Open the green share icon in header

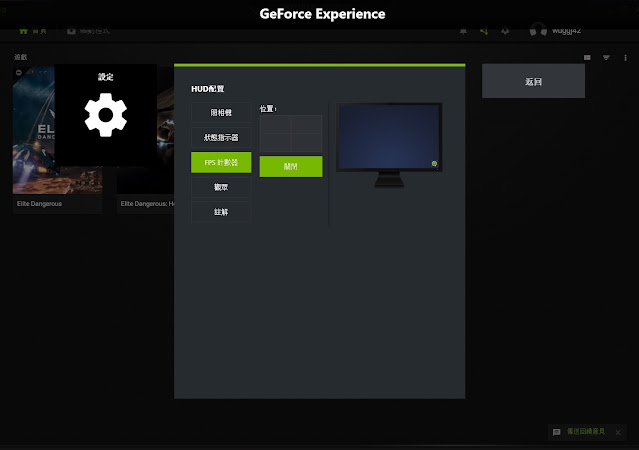pyautogui.click(x=484, y=31)
